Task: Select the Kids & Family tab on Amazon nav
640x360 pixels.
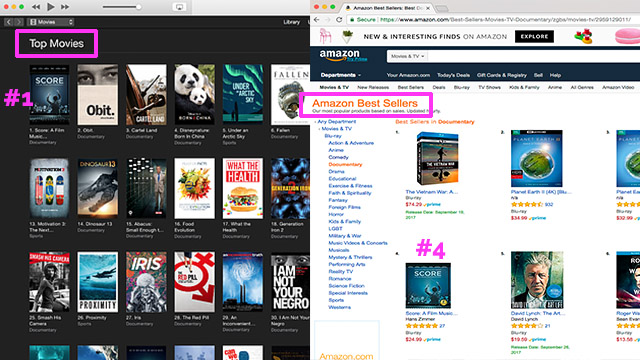Action: [x=524, y=87]
